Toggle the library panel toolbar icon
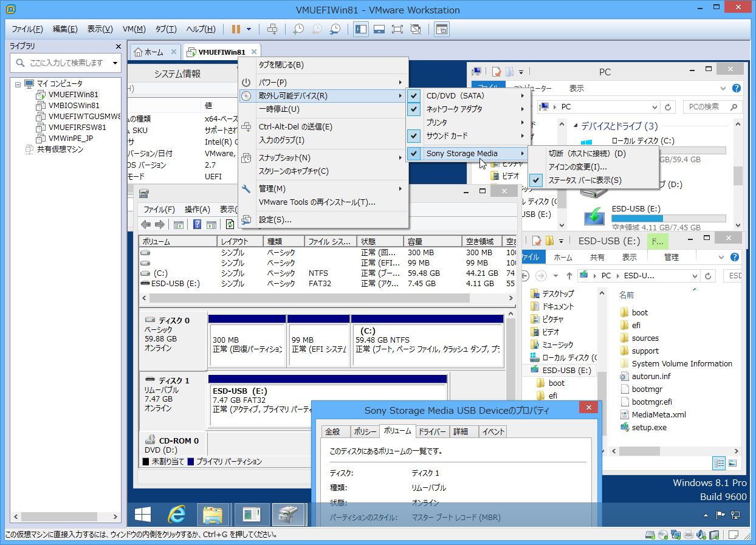The image size is (756, 545). pyautogui.click(x=361, y=29)
